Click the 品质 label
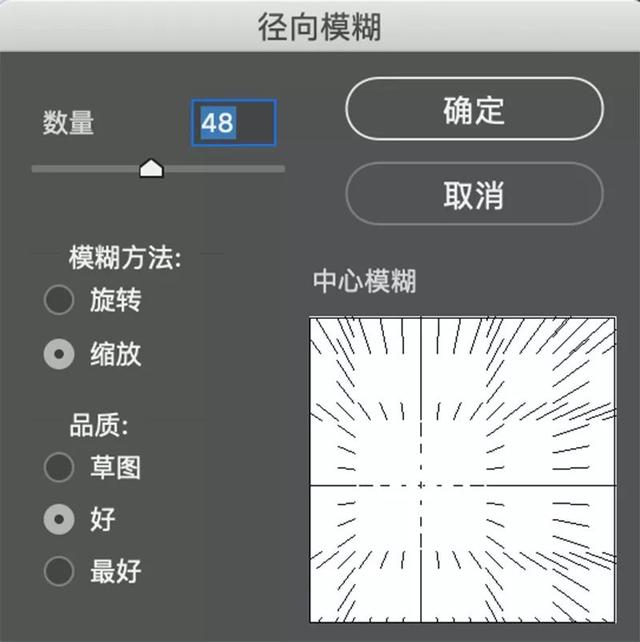Screen dimensions: 640x642 pos(99,425)
